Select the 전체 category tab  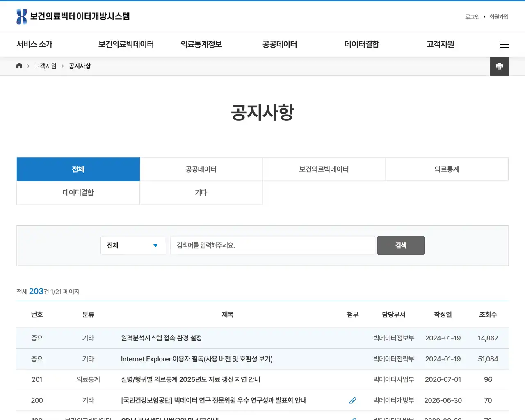tap(78, 169)
